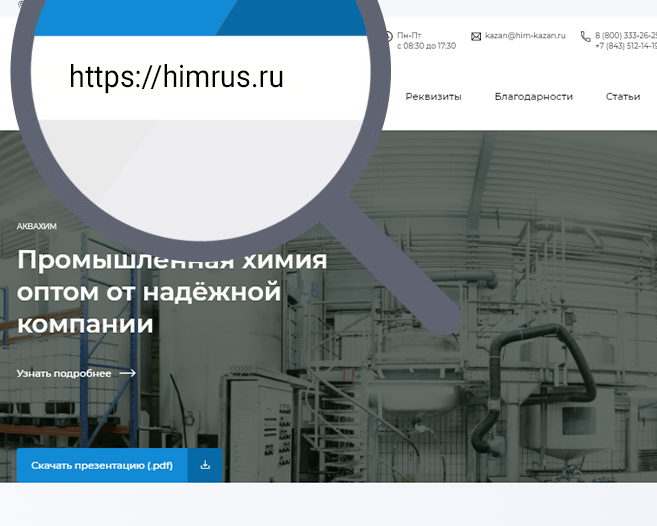Click the envelope email icon

pyautogui.click(x=476, y=37)
